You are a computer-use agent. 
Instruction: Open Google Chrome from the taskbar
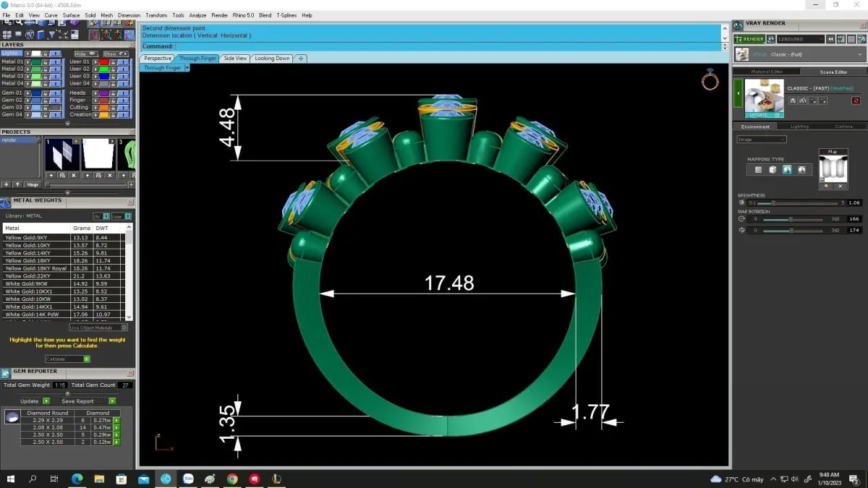pos(232,479)
